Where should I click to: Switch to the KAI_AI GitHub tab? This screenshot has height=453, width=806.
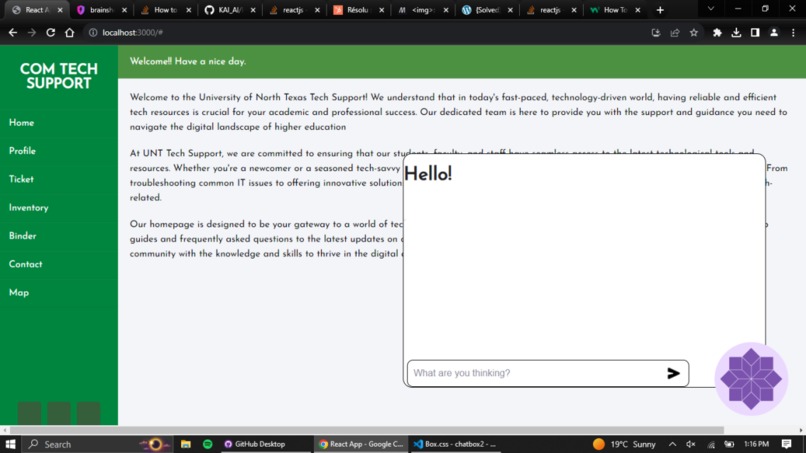(x=229, y=10)
